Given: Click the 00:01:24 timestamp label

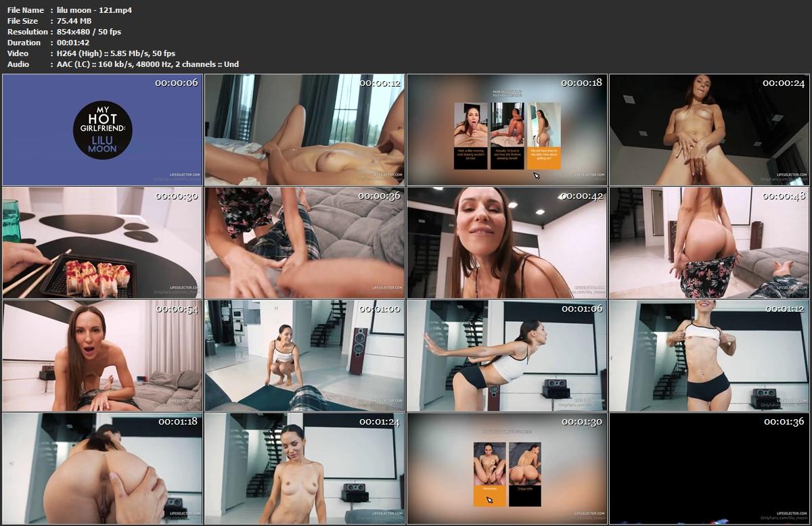Looking at the screenshot, I should (380, 421).
